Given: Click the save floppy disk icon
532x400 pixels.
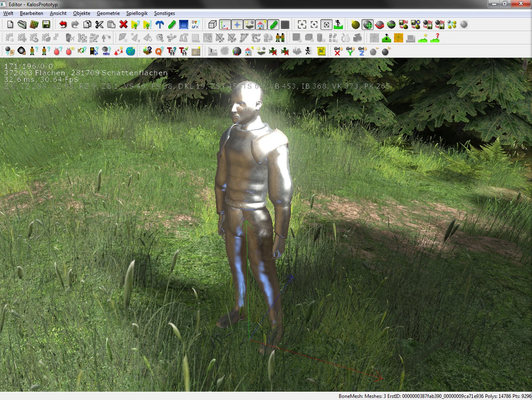Looking at the screenshot, I should point(46,25).
